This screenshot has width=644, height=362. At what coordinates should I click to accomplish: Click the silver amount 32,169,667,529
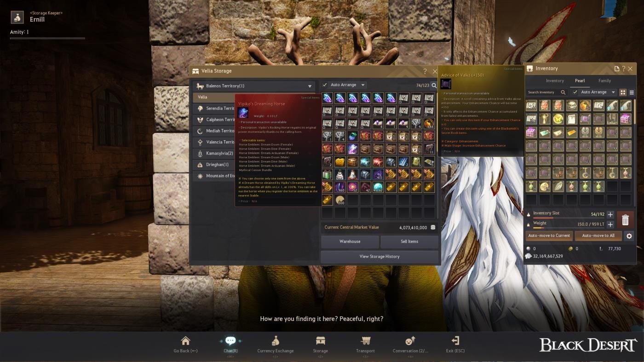[x=548, y=256]
